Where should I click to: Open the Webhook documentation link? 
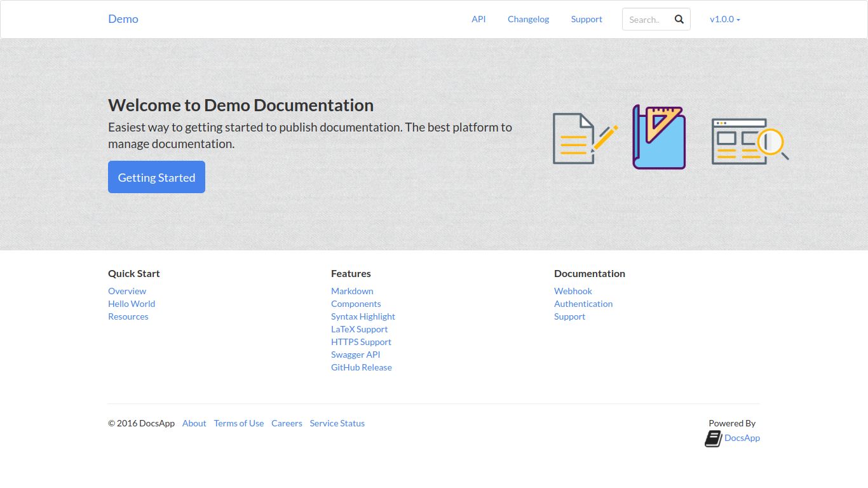point(573,291)
